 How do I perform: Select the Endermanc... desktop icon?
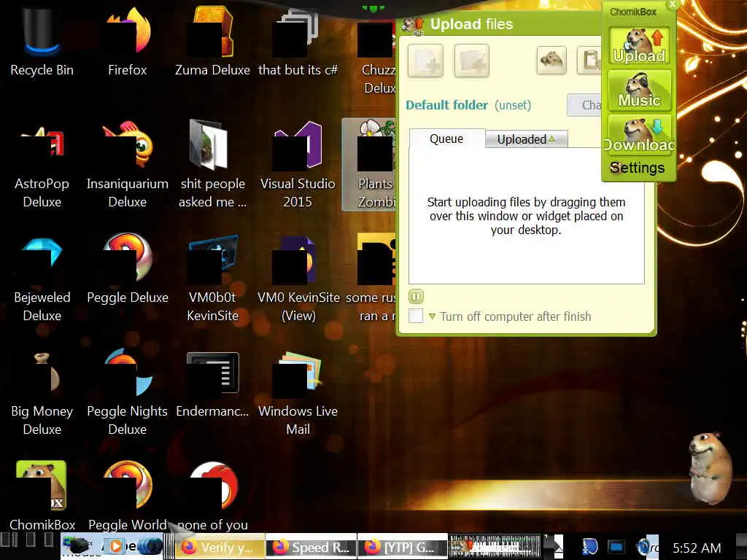(x=212, y=385)
